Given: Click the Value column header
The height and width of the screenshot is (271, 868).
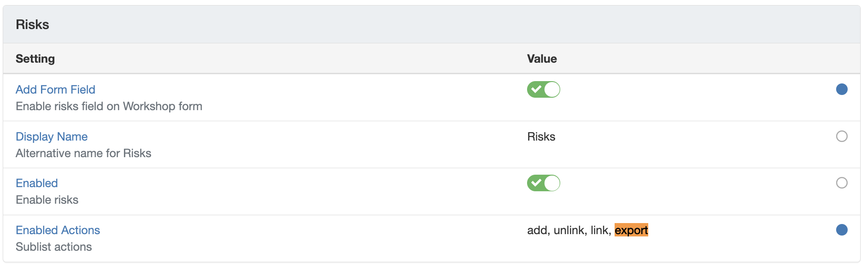Looking at the screenshot, I should [x=542, y=59].
